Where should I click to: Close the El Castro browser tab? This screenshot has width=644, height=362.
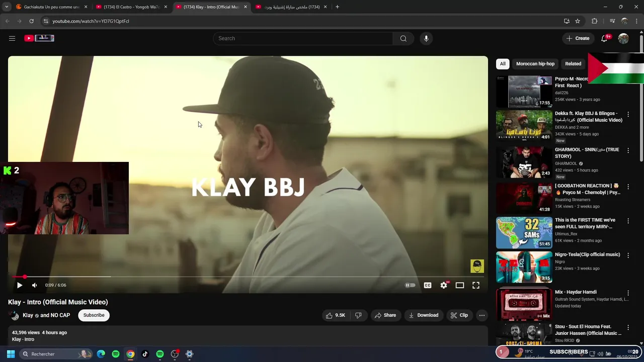point(166,7)
